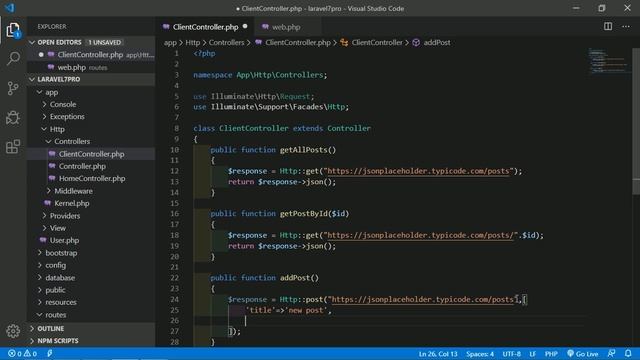This screenshot has width=640, height=360.
Task: Click the ClientController class icon in breadcrumbs
Action: point(344,42)
